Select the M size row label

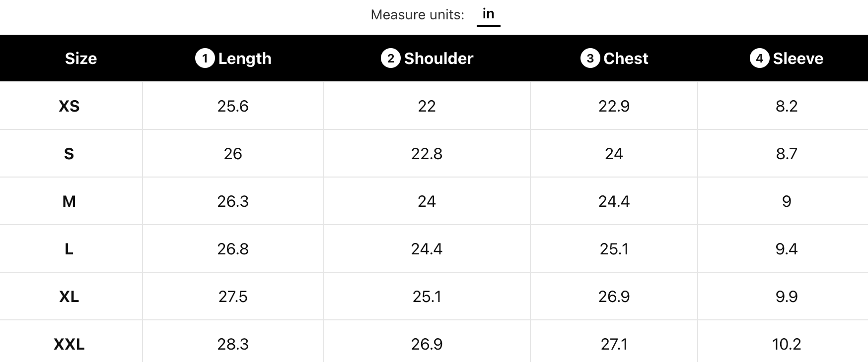click(69, 201)
